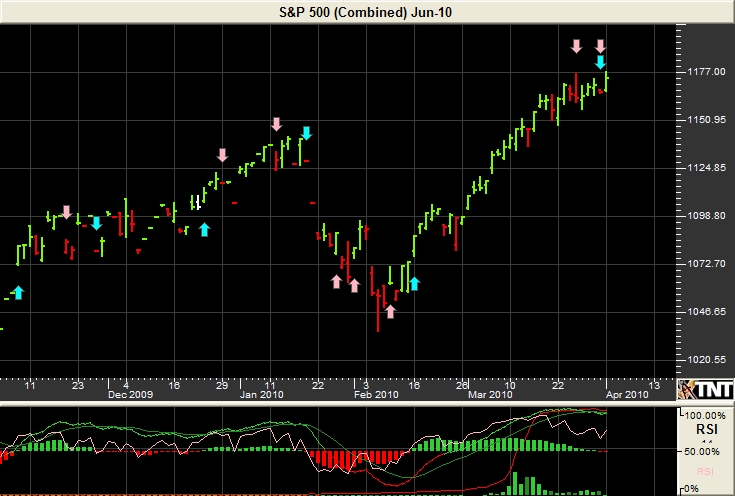Click the cyan up arrow before November 11
The width and height of the screenshot is (735, 496).
click(x=18, y=293)
